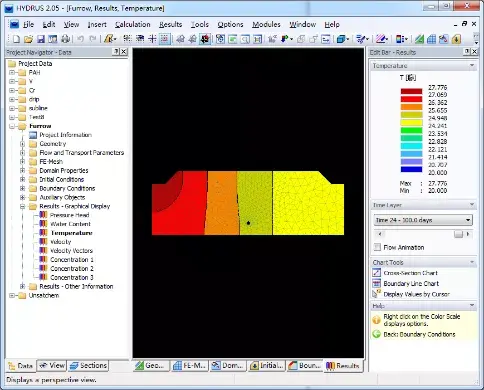
Task: Click the yellow Initial Conditions icon in top toolbar
Action: 456,39
